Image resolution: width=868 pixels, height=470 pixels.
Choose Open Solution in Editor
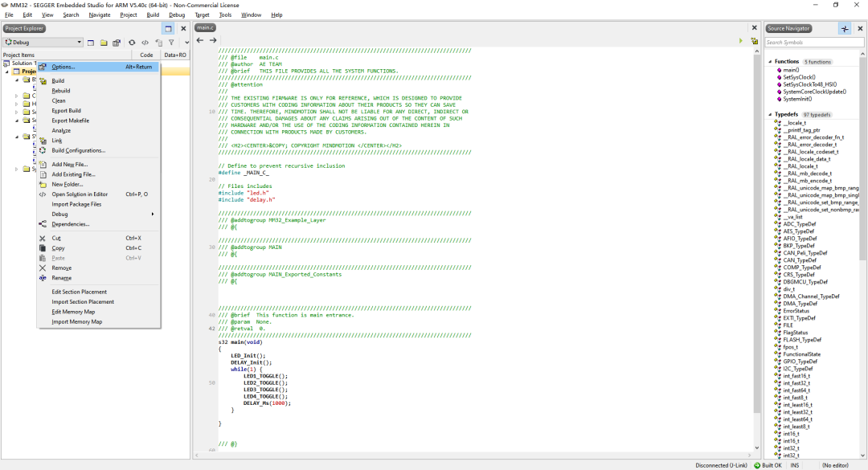(x=99, y=194)
